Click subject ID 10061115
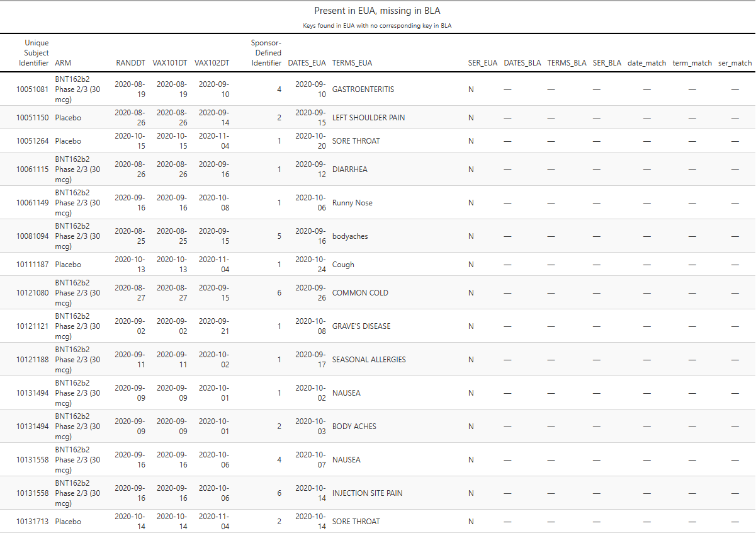This screenshot has height=533, width=756. click(32, 169)
